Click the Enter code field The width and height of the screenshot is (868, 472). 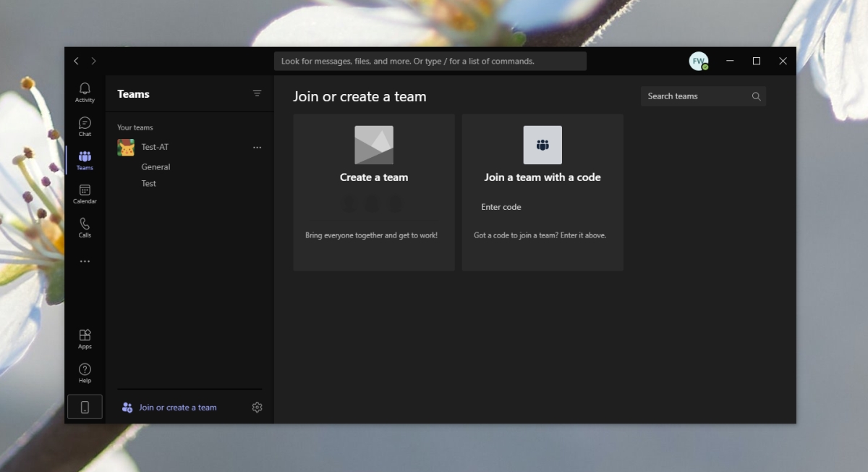coord(542,207)
